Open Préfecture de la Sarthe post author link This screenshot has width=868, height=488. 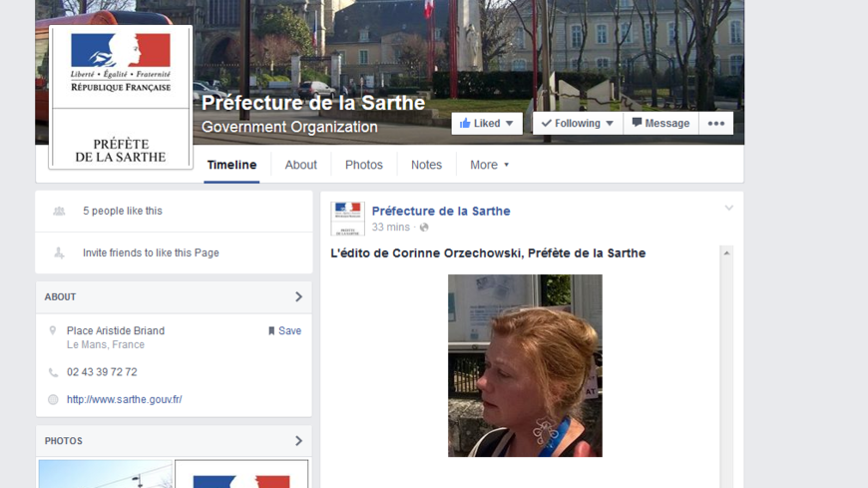pyautogui.click(x=441, y=211)
